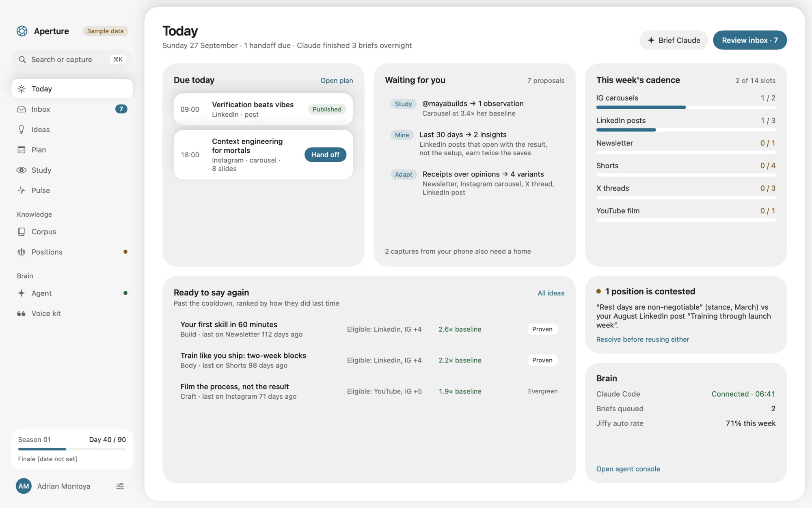Focus the Search or capture field
Screen dimensions: 812x508
72,59
